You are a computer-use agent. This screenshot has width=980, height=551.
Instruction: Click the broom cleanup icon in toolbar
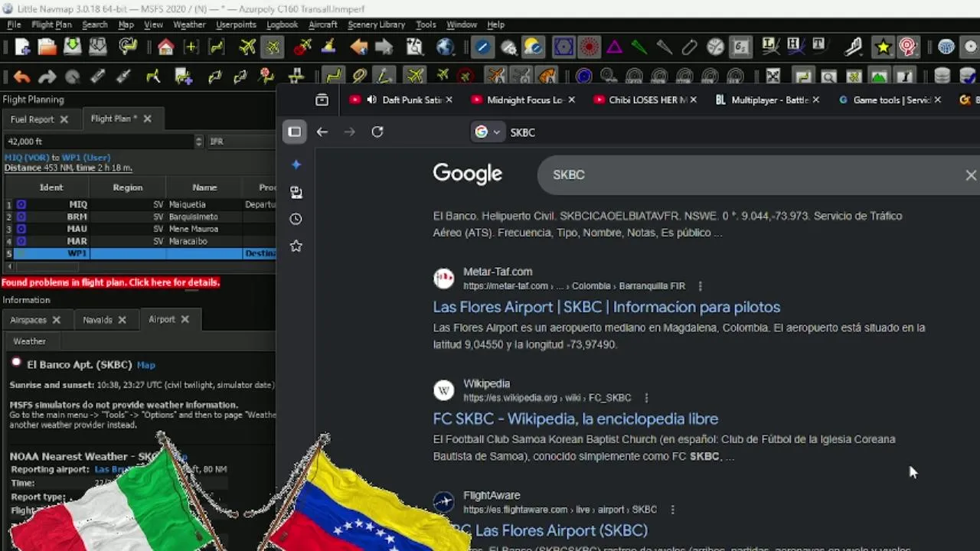click(x=328, y=47)
